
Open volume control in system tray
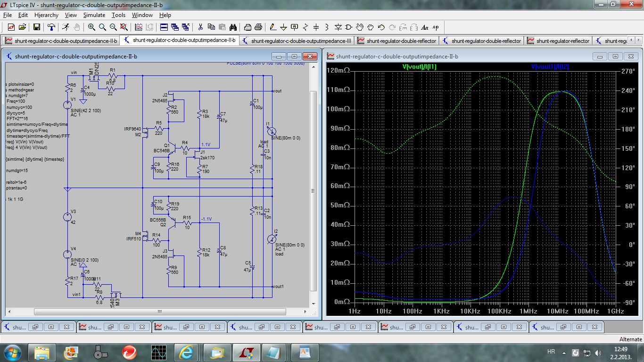(598, 353)
